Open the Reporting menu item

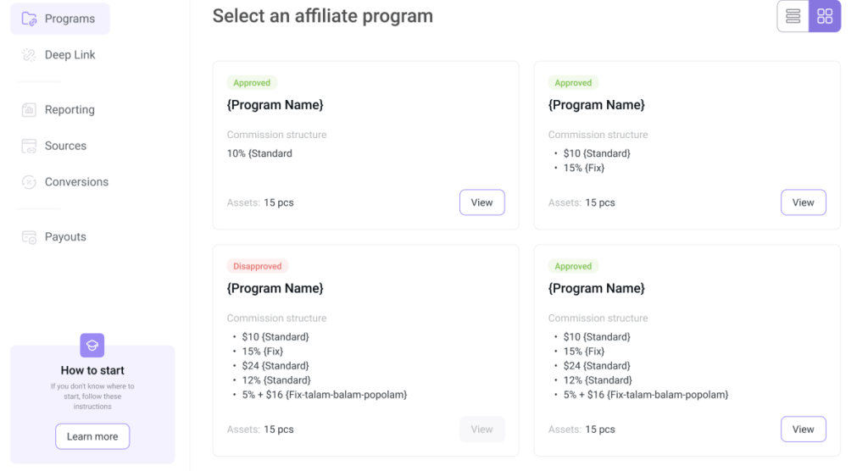(70, 110)
